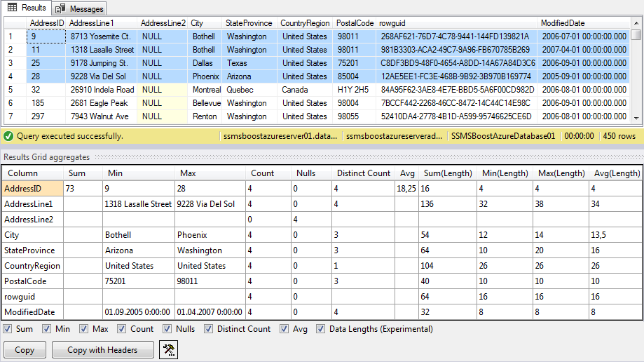Click the '450 rows' status bar entry
The height and width of the screenshot is (362, 644).
(619, 136)
